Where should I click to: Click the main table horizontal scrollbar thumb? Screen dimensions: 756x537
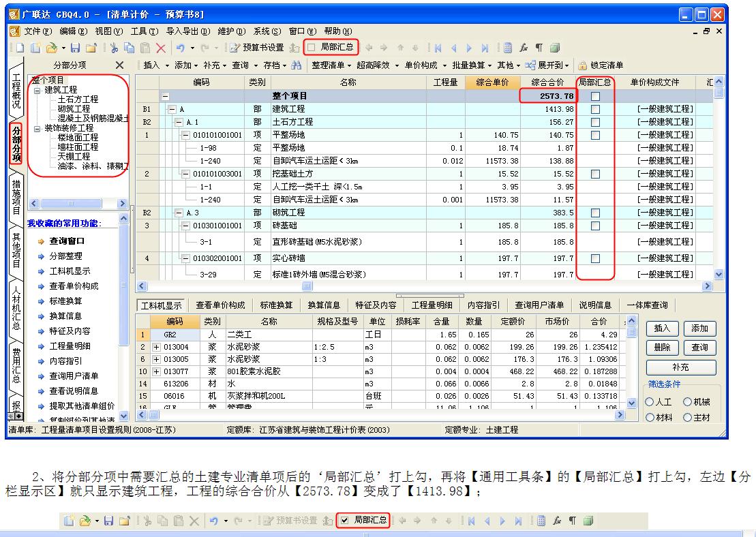click(x=307, y=286)
